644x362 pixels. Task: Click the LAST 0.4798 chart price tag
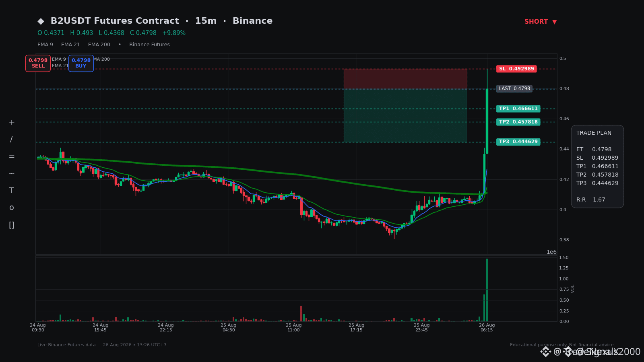[x=514, y=88]
